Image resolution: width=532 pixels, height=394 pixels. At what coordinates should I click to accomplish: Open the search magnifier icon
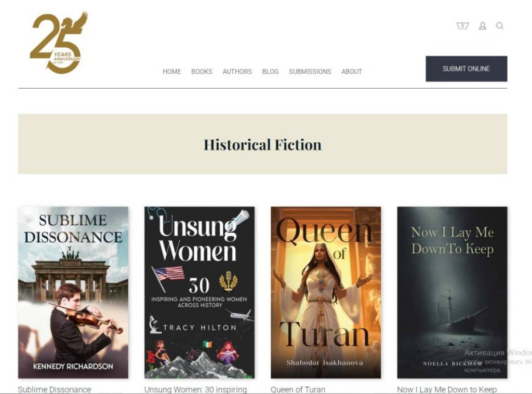(x=499, y=26)
